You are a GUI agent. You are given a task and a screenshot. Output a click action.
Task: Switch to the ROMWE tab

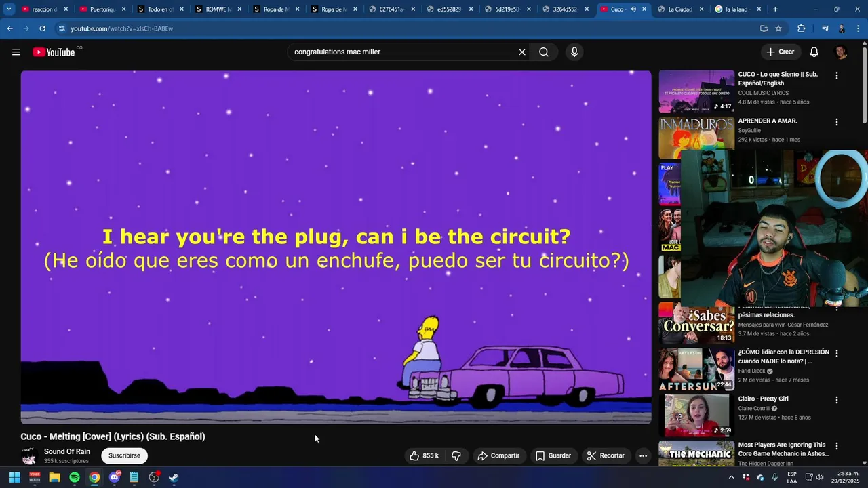pyautogui.click(x=218, y=9)
